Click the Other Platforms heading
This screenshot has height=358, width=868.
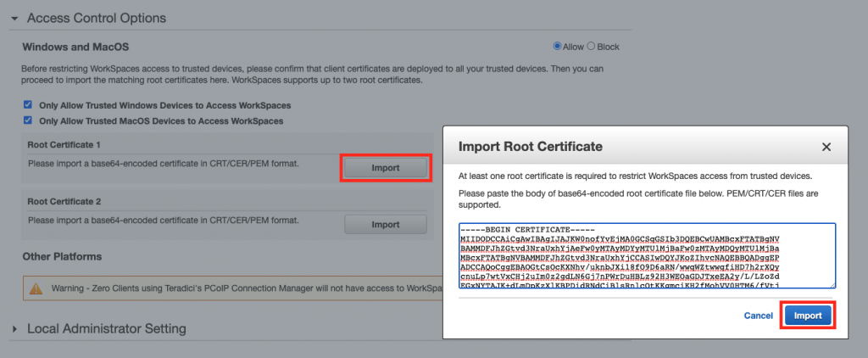tap(62, 256)
